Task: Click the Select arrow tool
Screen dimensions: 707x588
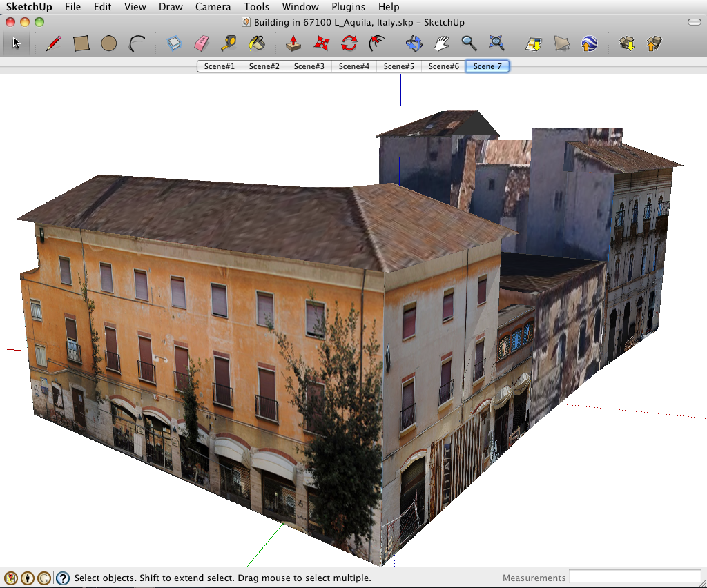Action: [17, 43]
